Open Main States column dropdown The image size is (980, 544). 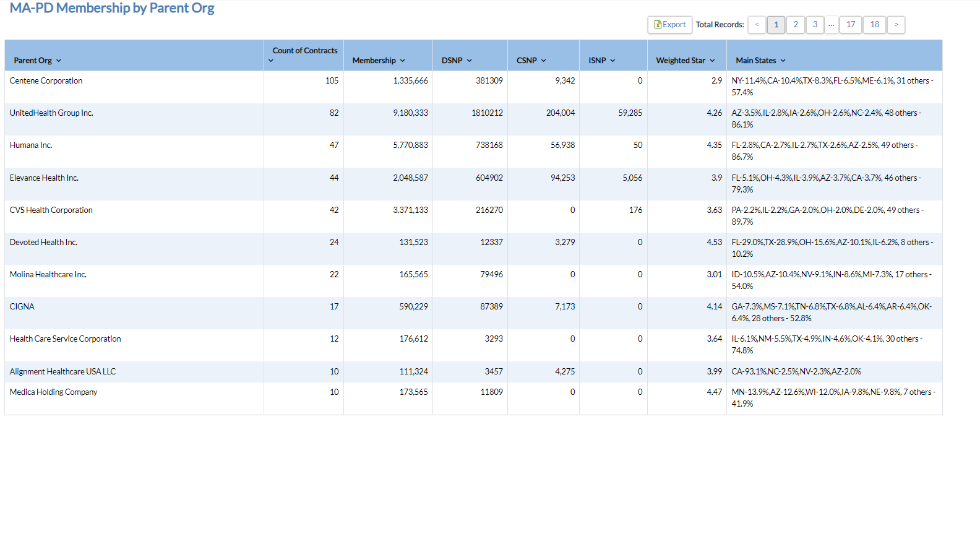pos(760,61)
